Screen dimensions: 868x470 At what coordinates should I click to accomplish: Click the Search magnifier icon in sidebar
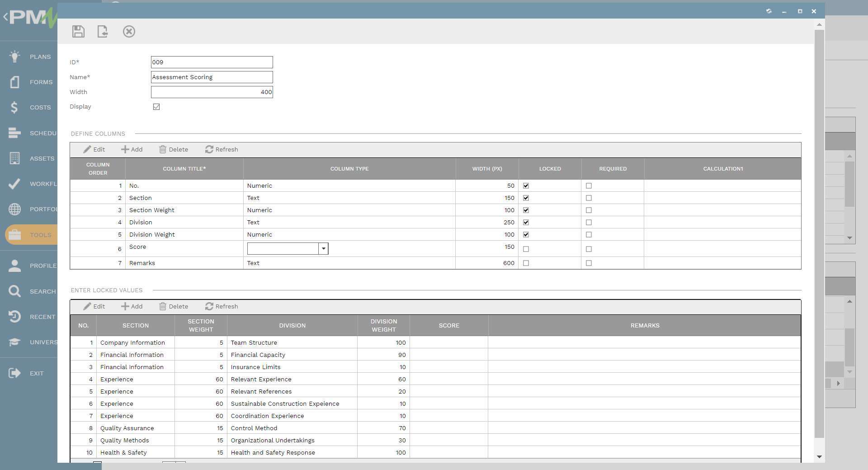[x=14, y=291]
